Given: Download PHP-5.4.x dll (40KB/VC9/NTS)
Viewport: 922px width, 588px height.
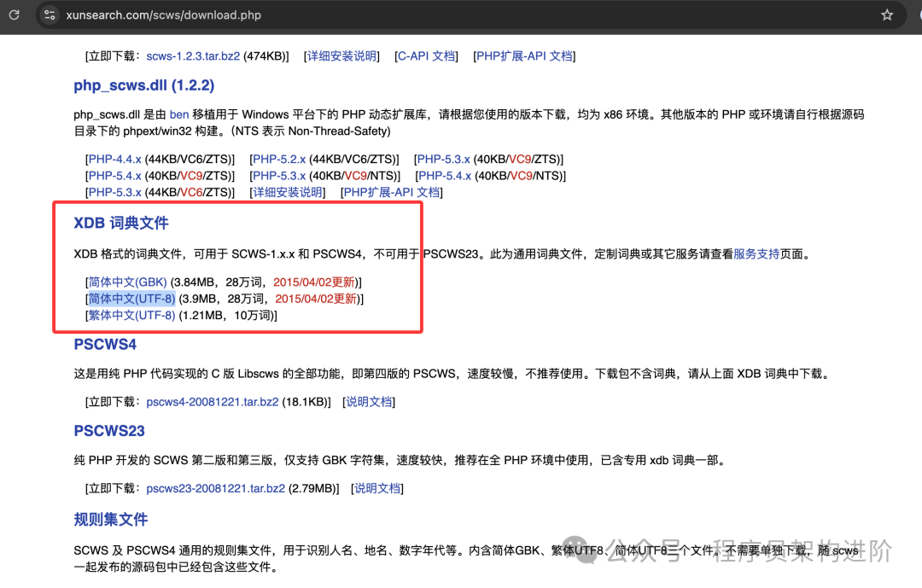Looking at the screenshot, I should click(x=445, y=176).
